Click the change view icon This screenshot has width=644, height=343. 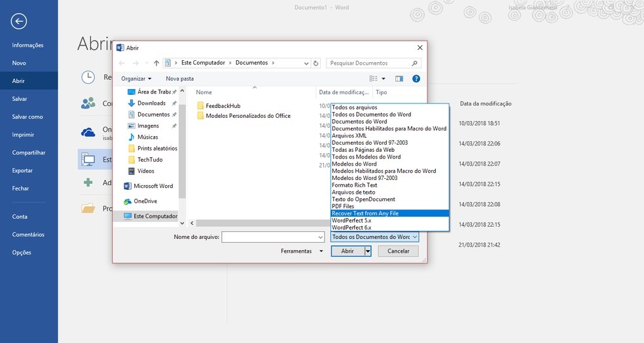click(373, 79)
